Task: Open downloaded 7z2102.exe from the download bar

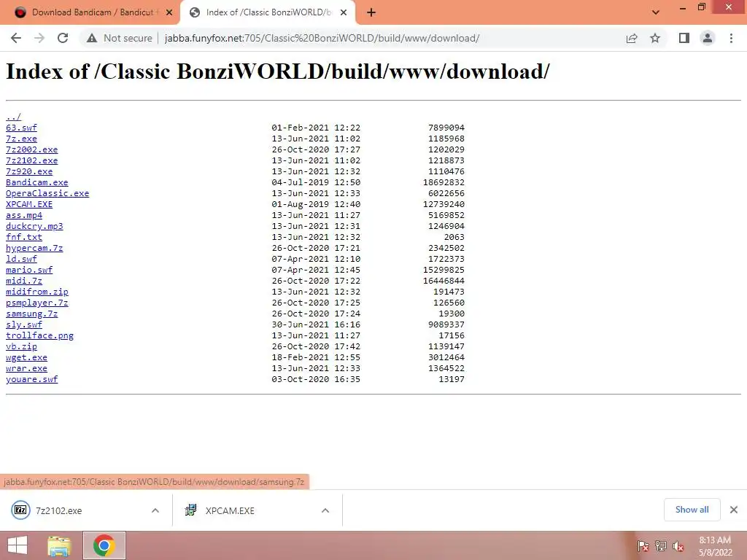Action: click(58, 510)
